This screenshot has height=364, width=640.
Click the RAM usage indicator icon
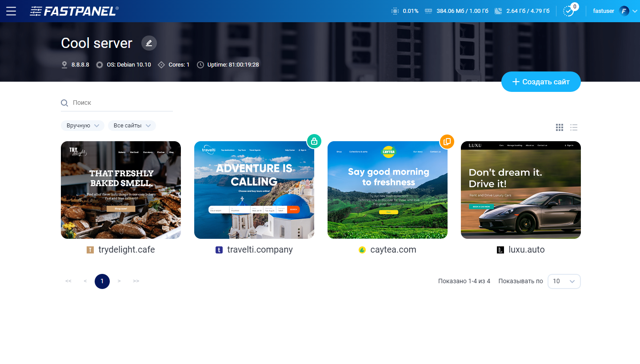pyautogui.click(x=428, y=11)
